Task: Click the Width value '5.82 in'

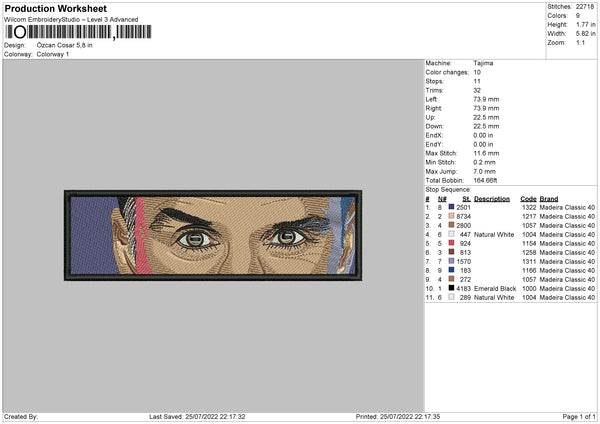Action: [585, 34]
